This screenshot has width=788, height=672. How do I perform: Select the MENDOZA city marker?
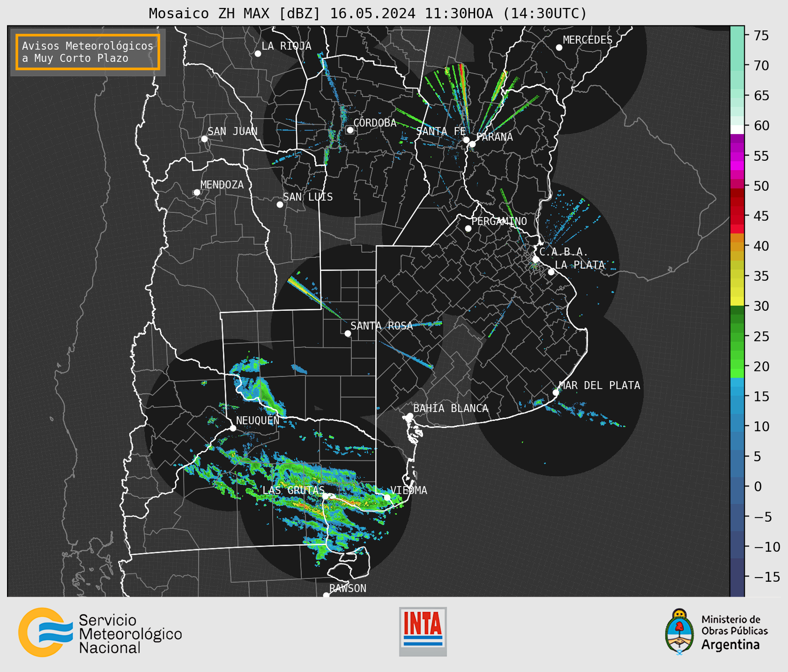[197, 193]
